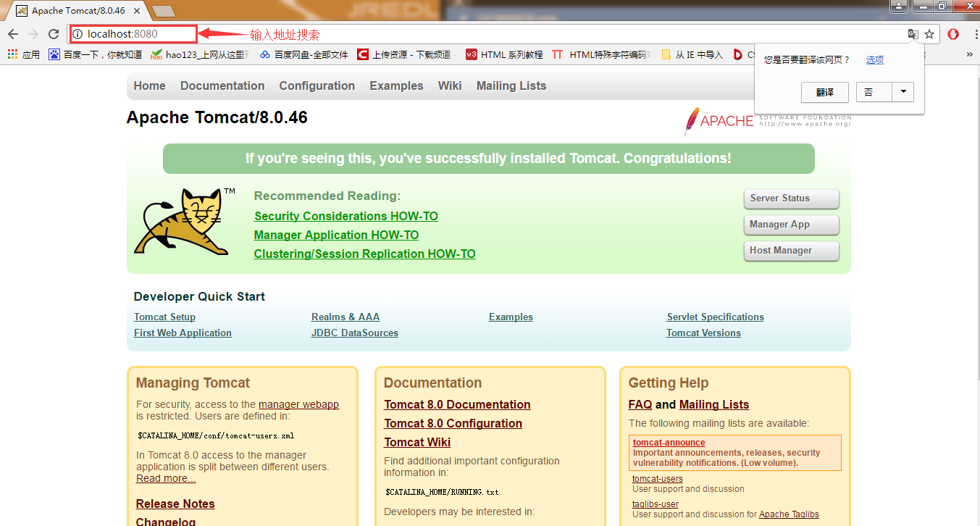The image size is (980, 526).
Task: Open the Apache Taglibs link
Action: pos(789,514)
